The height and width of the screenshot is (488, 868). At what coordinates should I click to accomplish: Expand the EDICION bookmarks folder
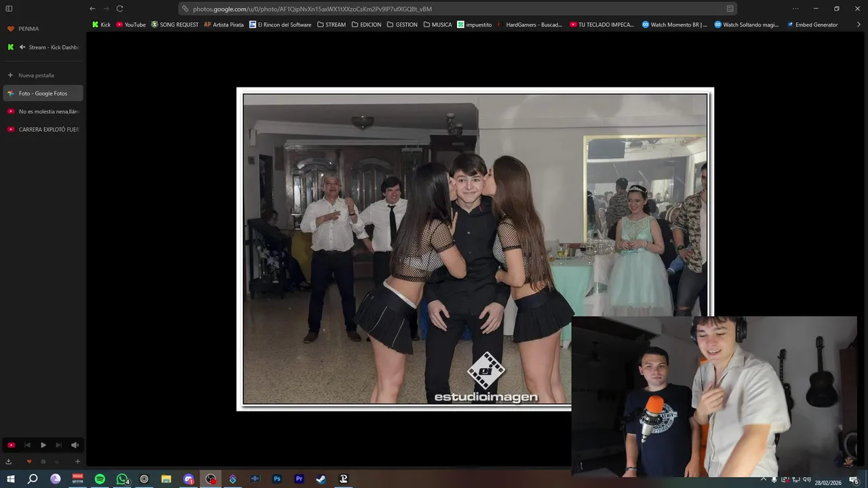click(366, 24)
